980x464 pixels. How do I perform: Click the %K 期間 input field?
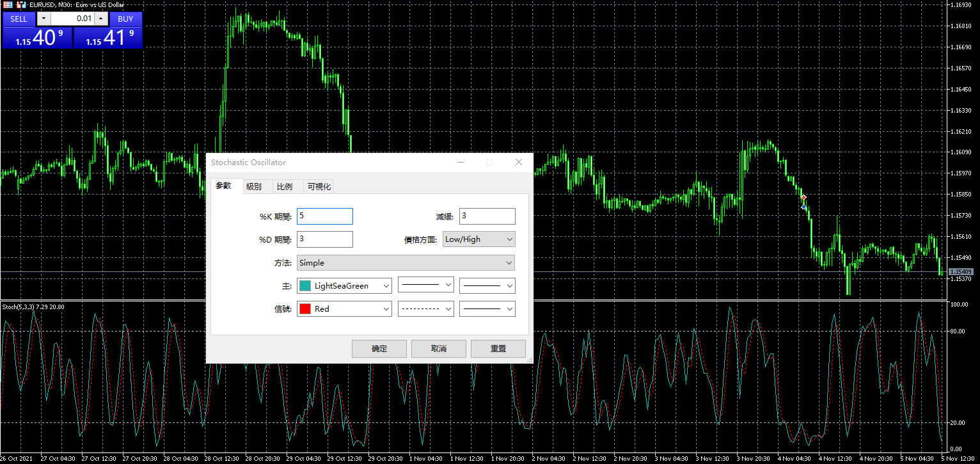(x=324, y=216)
